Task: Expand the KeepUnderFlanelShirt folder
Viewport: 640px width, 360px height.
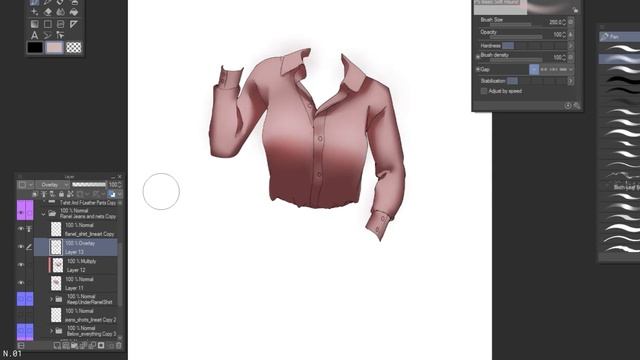Action: coord(51,299)
